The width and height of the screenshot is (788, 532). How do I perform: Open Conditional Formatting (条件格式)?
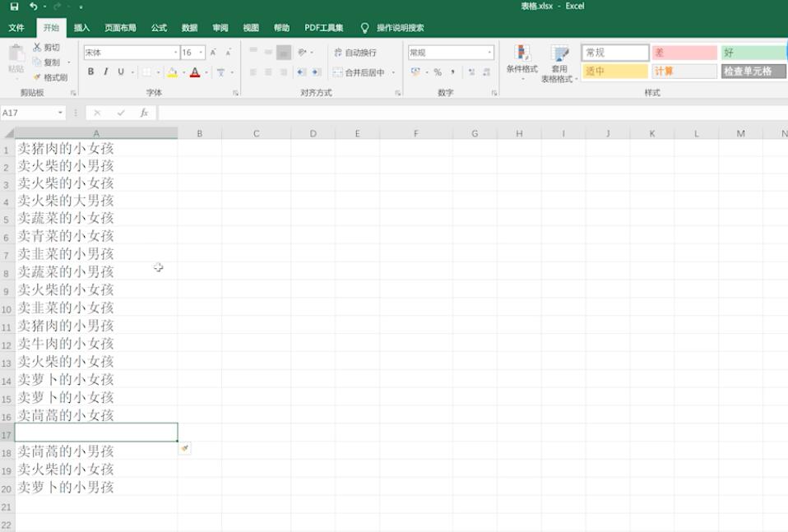521,62
